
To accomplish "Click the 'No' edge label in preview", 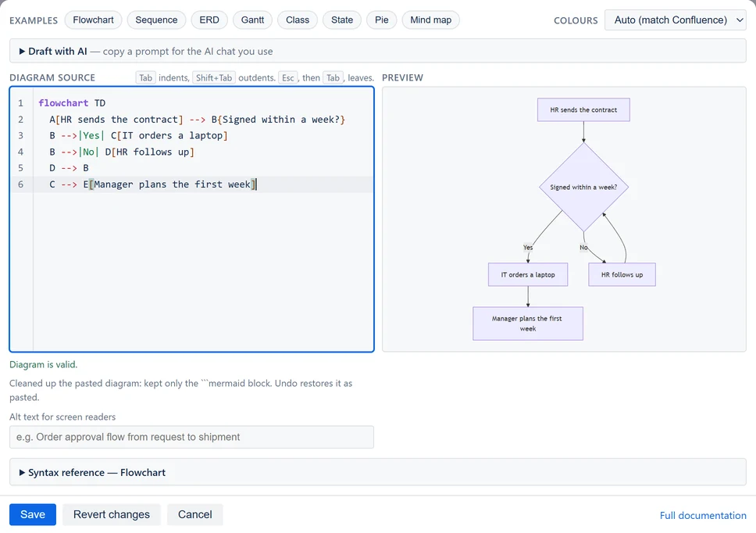I will coord(583,248).
